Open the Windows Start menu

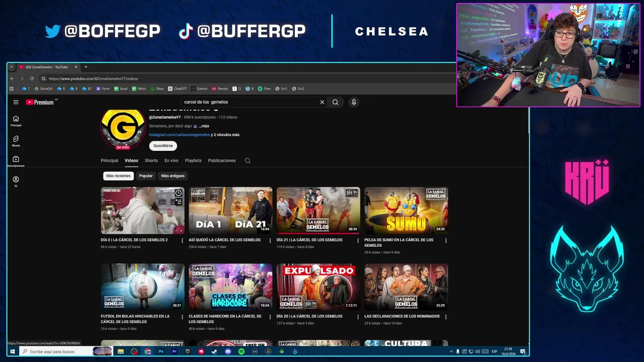point(13,351)
